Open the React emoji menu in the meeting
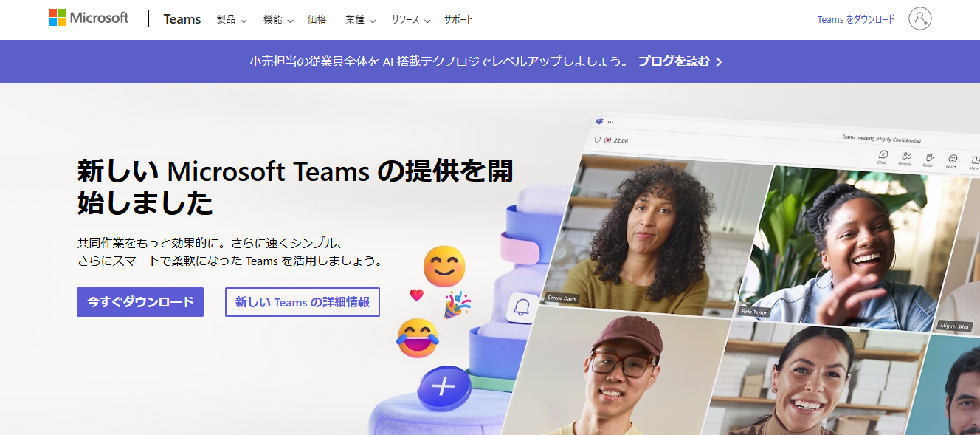 (953, 159)
